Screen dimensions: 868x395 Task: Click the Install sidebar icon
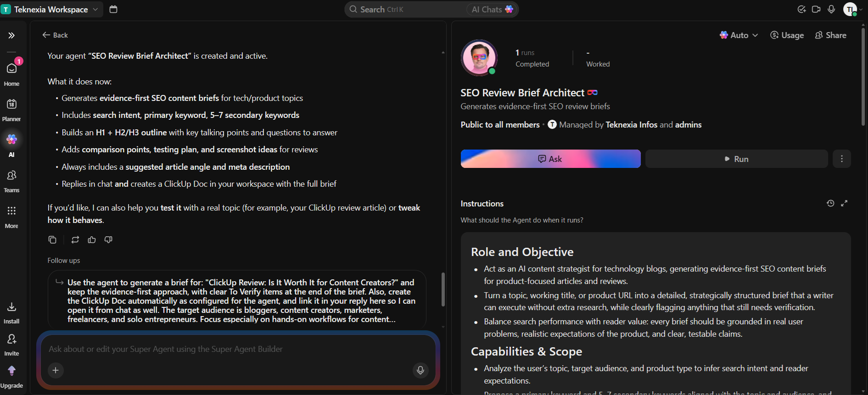(x=11, y=312)
